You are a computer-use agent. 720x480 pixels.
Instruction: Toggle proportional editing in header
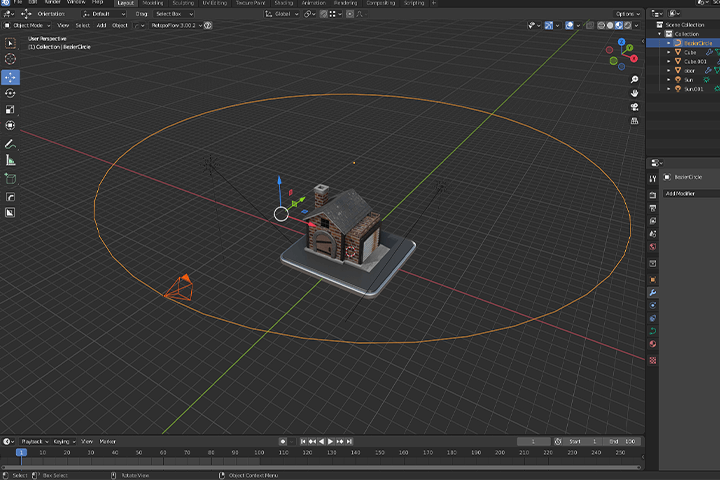[x=350, y=14]
